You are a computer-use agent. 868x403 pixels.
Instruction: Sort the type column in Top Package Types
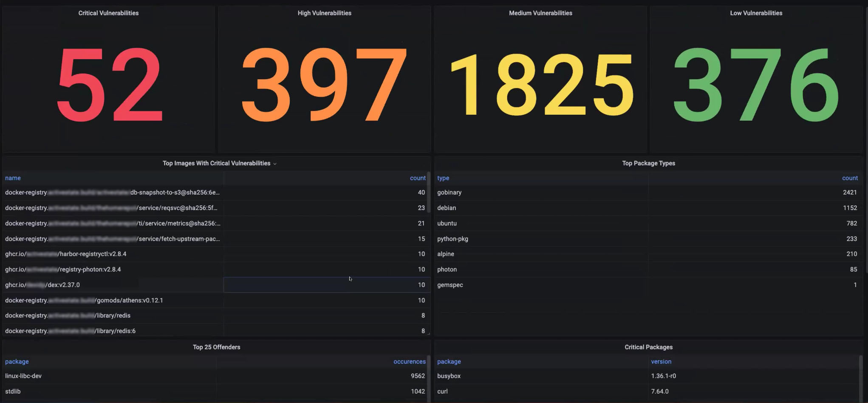pyautogui.click(x=443, y=178)
